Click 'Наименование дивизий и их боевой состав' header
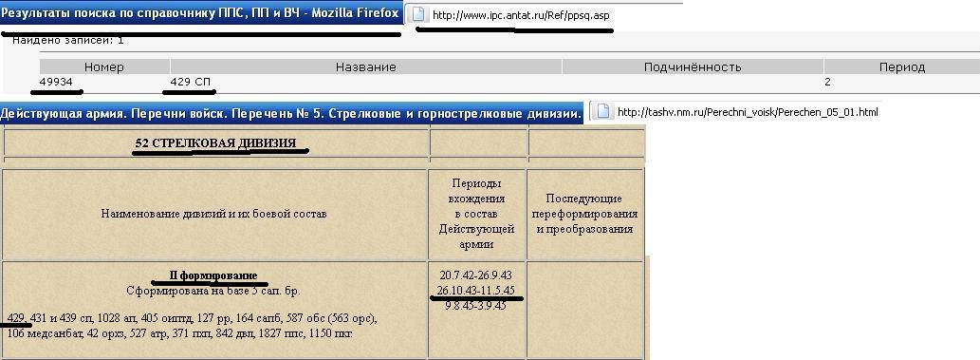This screenshot has width=980, height=360. click(x=213, y=214)
